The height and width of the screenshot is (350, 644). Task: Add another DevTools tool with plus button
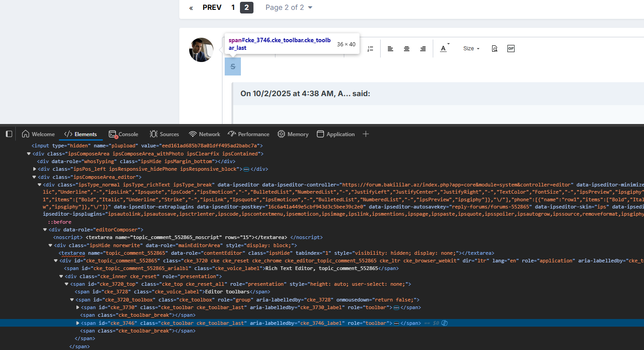(366, 134)
